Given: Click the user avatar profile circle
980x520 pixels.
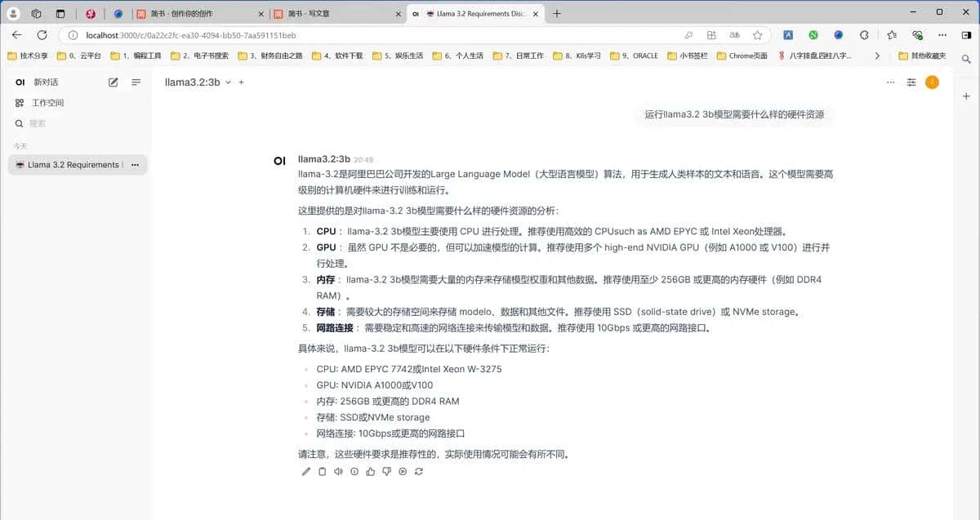Looking at the screenshot, I should click(930, 82).
